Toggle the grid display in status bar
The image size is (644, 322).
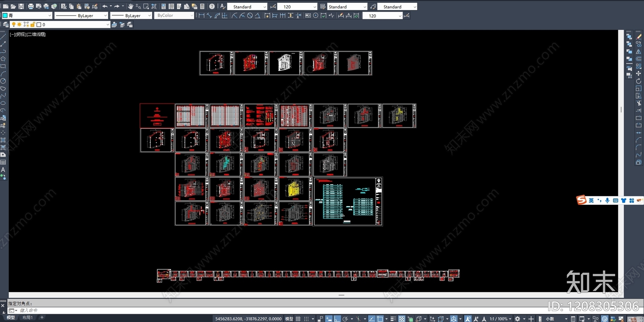(x=298, y=319)
